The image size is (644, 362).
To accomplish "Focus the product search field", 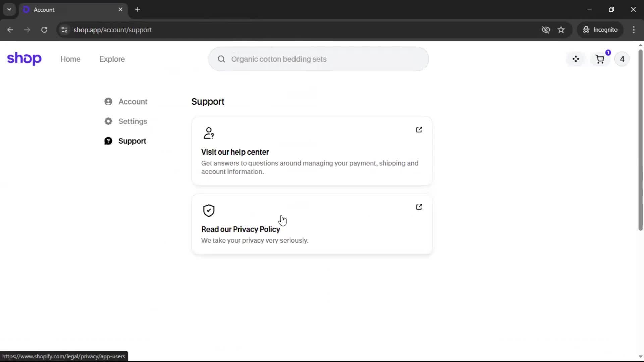I will 322,59.
